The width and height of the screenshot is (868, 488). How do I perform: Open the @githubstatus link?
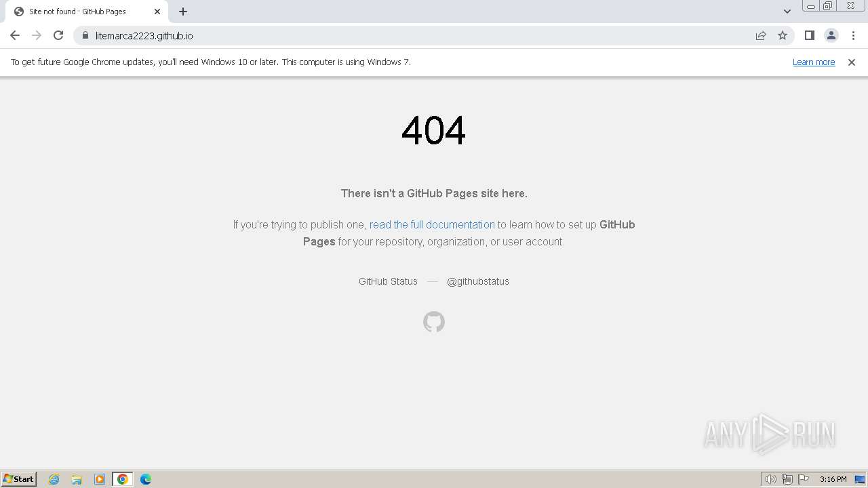(x=477, y=281)
